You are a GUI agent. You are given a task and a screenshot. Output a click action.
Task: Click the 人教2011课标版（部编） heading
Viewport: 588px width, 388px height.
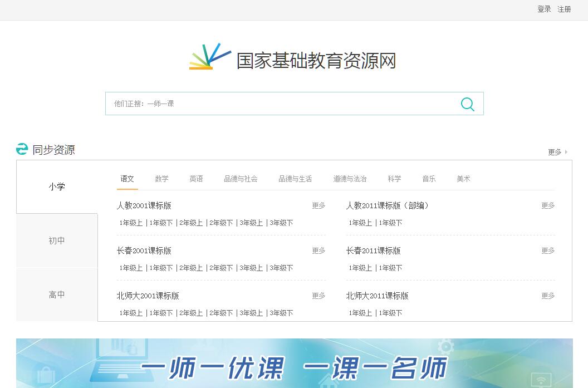tap(388, 205)
